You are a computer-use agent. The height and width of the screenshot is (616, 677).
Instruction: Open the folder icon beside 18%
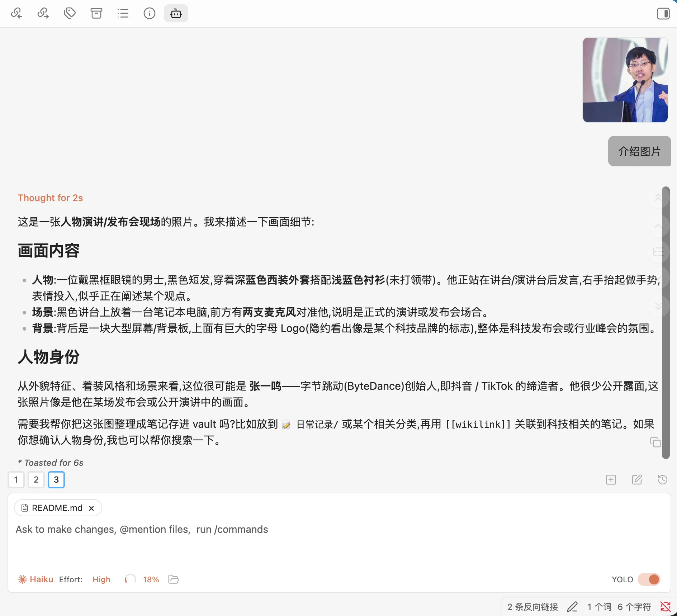click(174, 579)
